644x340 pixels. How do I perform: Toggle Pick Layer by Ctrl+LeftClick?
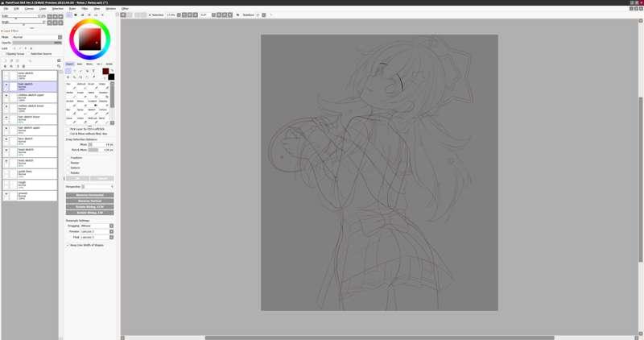pyautogui.click(x=68, y=129)
